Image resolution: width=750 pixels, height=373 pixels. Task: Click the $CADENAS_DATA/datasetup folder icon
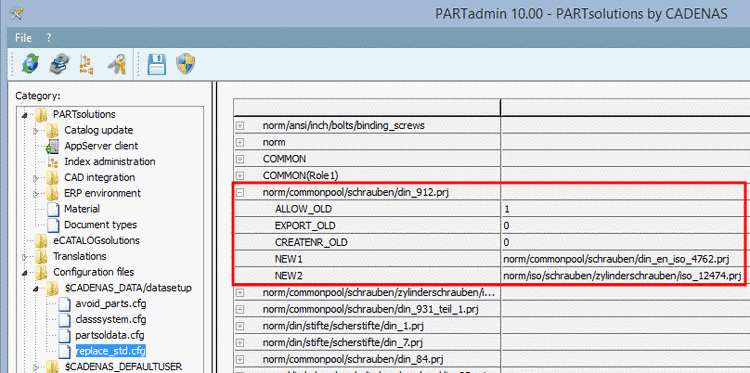pos(53,288)
